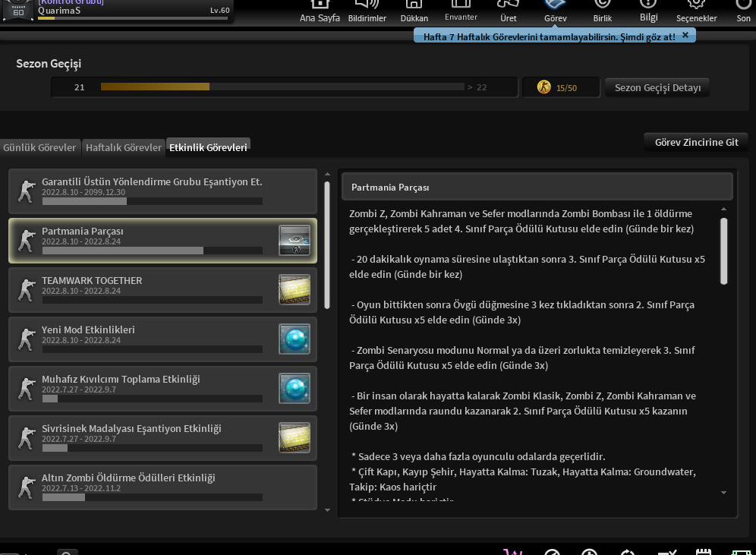Click the Yeni Mod Etkinlikleri orb reward icon

click(295, 339)
